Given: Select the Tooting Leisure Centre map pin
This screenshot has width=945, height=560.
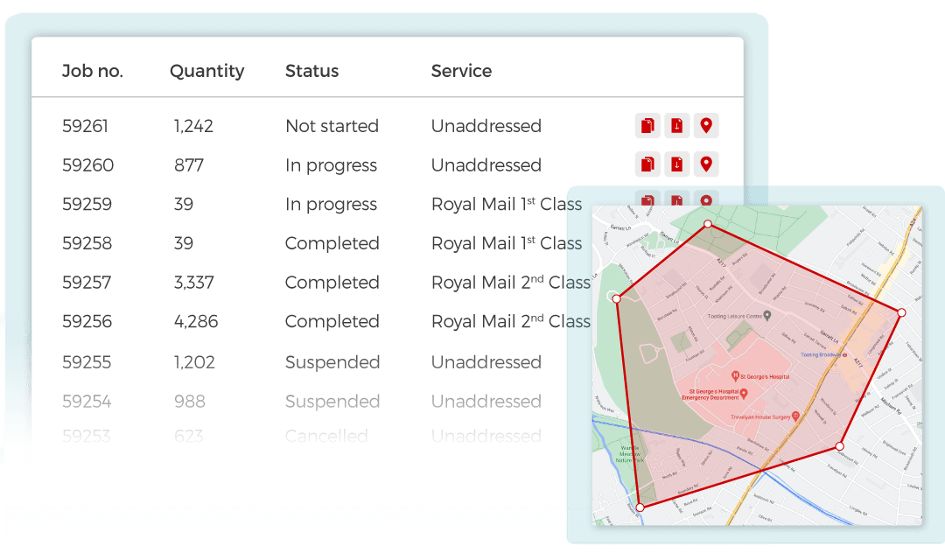Looking at the screenshot, I should (x=767, y=316).
